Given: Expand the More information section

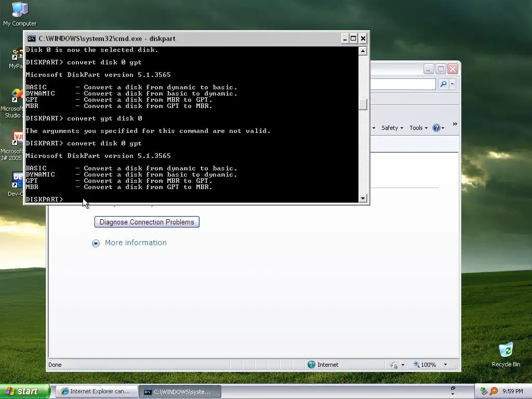Looking at the screenshot, I should (96, 243).
